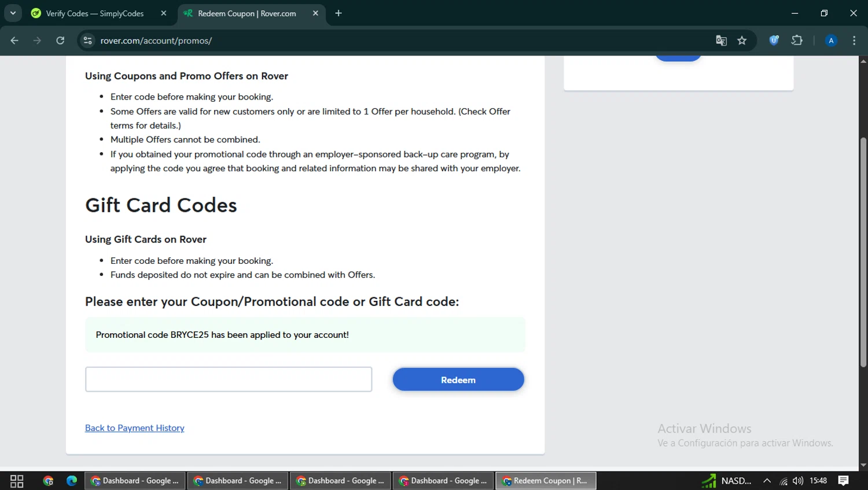Bookmark this page with the star icon

pos(742,40)
